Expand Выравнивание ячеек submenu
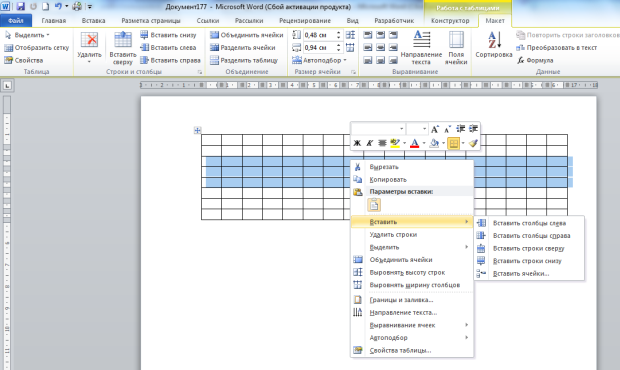This screenshot has height=370, width=620. tap(412, 325)
